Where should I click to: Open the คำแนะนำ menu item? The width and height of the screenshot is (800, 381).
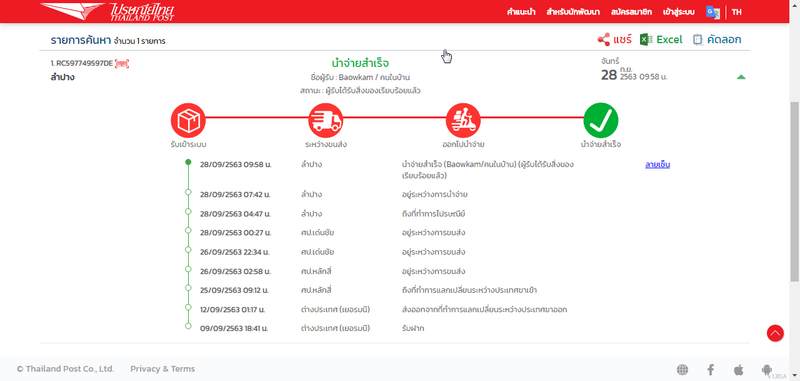pos(521,12)
